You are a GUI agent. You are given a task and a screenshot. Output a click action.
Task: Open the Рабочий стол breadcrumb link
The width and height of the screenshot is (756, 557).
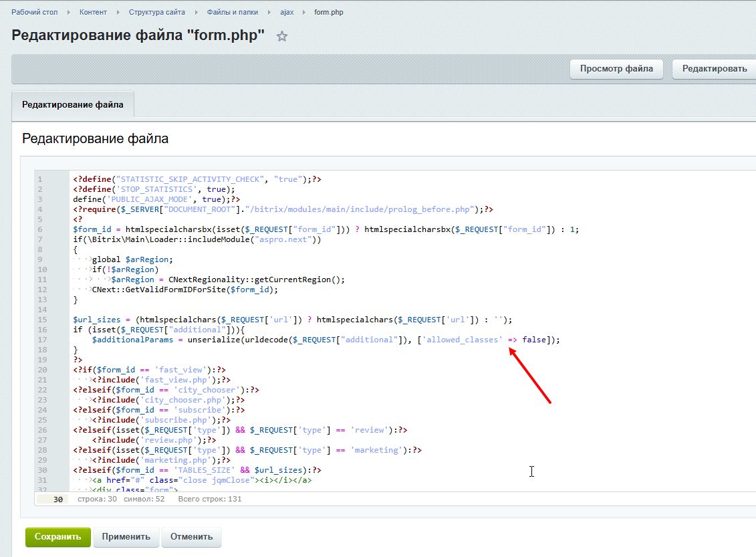(x=34, y=12)
